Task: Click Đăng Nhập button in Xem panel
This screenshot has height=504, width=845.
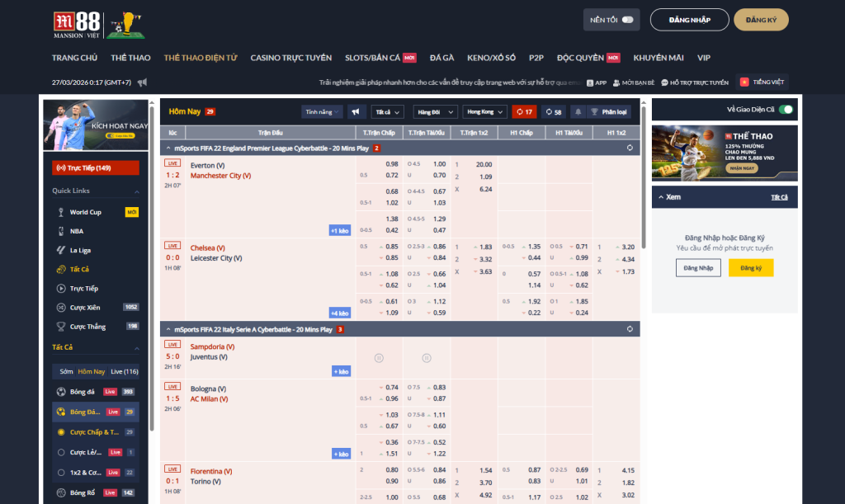Action: tap(698, 267)
